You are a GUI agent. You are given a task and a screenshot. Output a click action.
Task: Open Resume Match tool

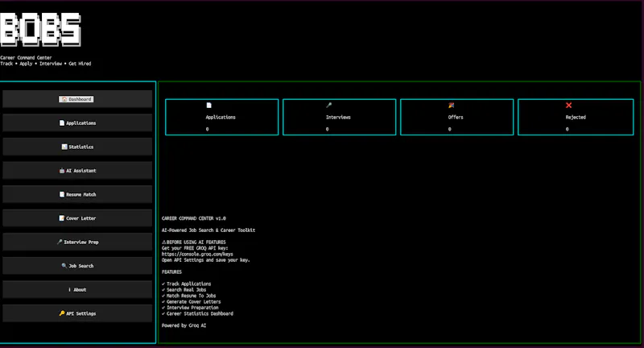77,194
